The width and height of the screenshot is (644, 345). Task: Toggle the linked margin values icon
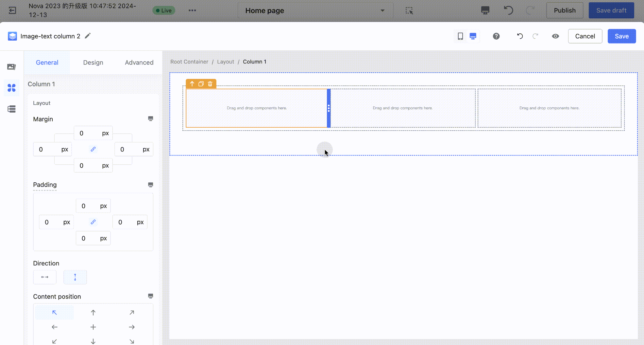click(x=93, y=149)
